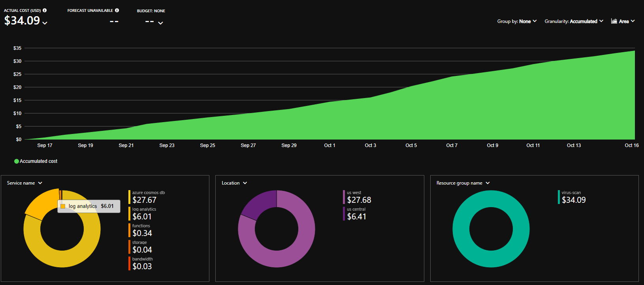Click the Forecast Unavailable label
Image resolution: width=644 pixels, height=285 pixels.
click(90, 11)
